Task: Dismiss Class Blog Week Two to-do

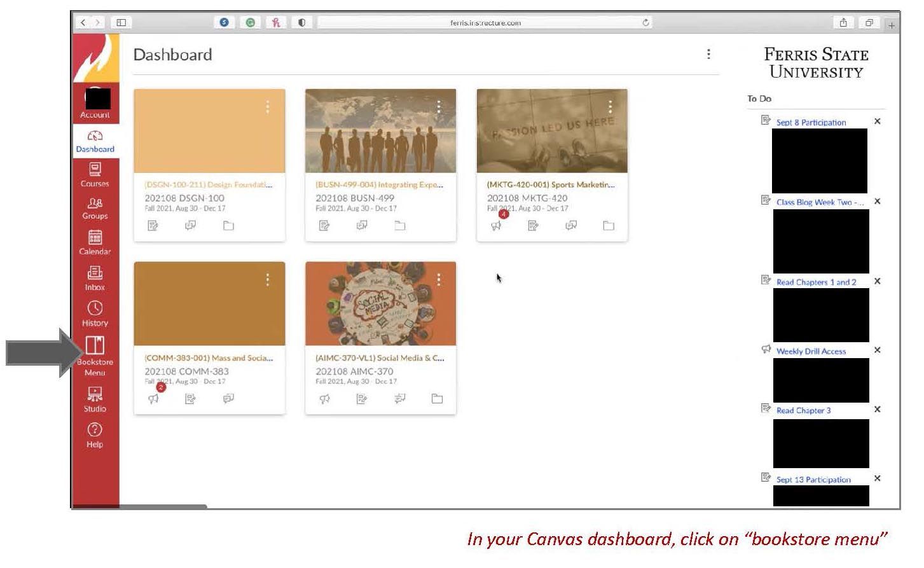Action: tap(878, 201)
